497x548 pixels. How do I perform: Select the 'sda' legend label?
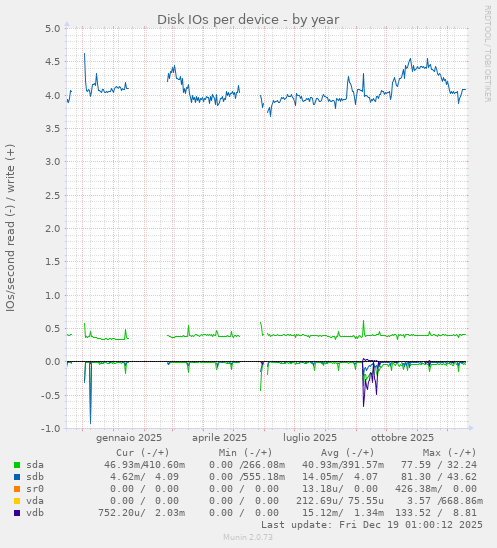(35, 465)
